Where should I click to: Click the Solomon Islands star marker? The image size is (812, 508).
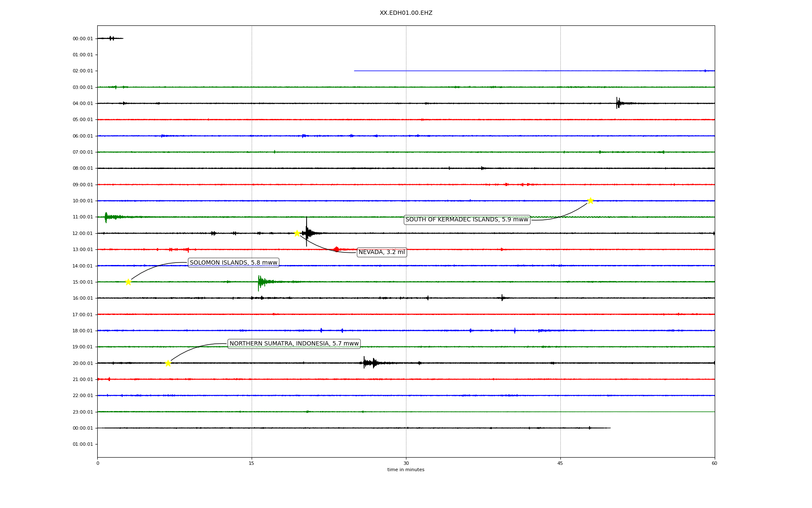(128, 282)
